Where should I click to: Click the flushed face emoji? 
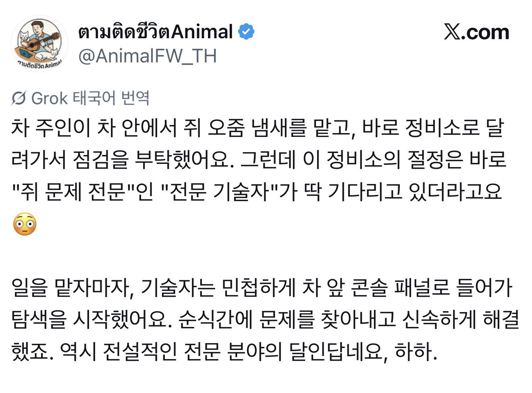coord(25,224)
